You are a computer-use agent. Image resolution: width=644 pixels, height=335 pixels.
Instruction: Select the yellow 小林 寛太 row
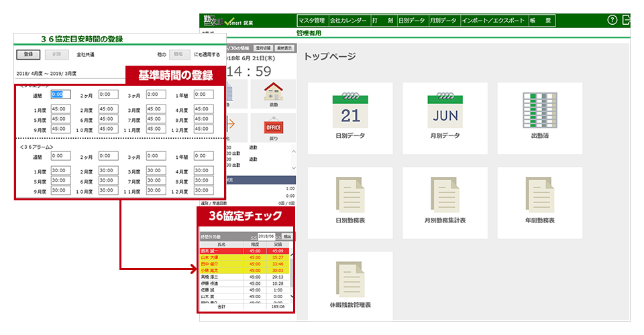click(x=244, y=271)
